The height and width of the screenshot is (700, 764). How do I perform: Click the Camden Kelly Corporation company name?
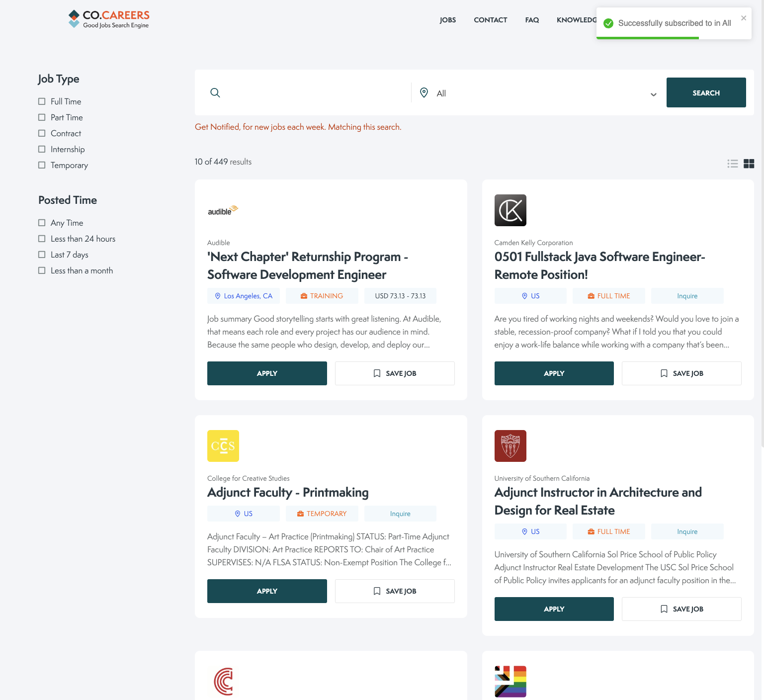click(533, 243)
